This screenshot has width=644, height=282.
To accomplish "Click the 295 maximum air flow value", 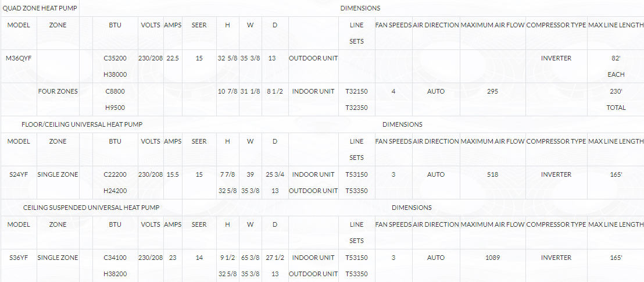I will (492, 92).
